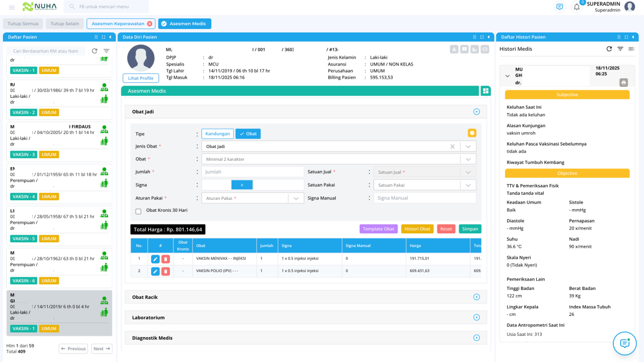Collapse the 18/11/2025 history entry chevron
The image size is (644, 362).
tap(507, 76)
